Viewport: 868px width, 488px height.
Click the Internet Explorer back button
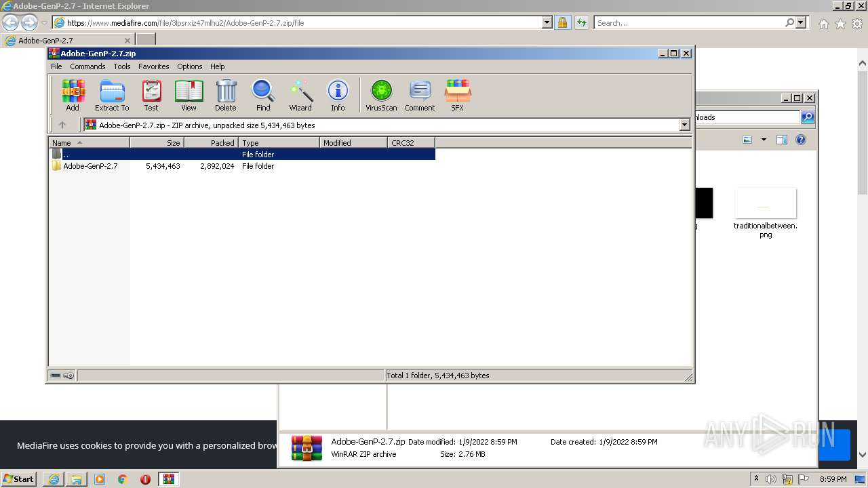click(x=10, y=22)
